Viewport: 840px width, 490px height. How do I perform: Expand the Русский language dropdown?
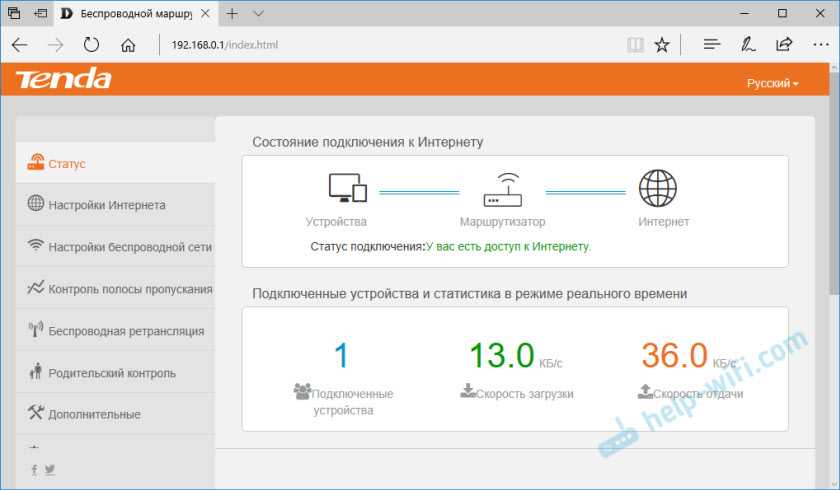point(772,83)
